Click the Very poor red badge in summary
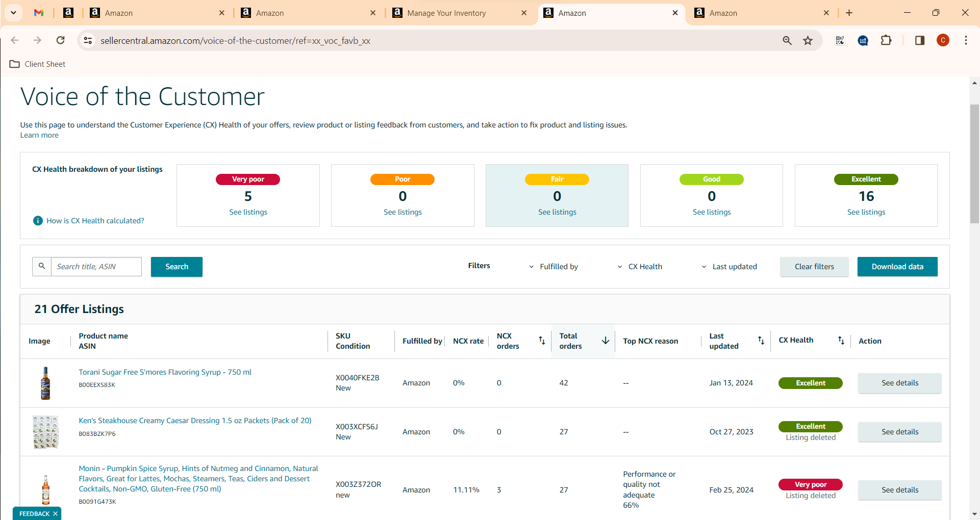Image resolution: width=980 pixels, height=520 pixels. click(248, 179)
